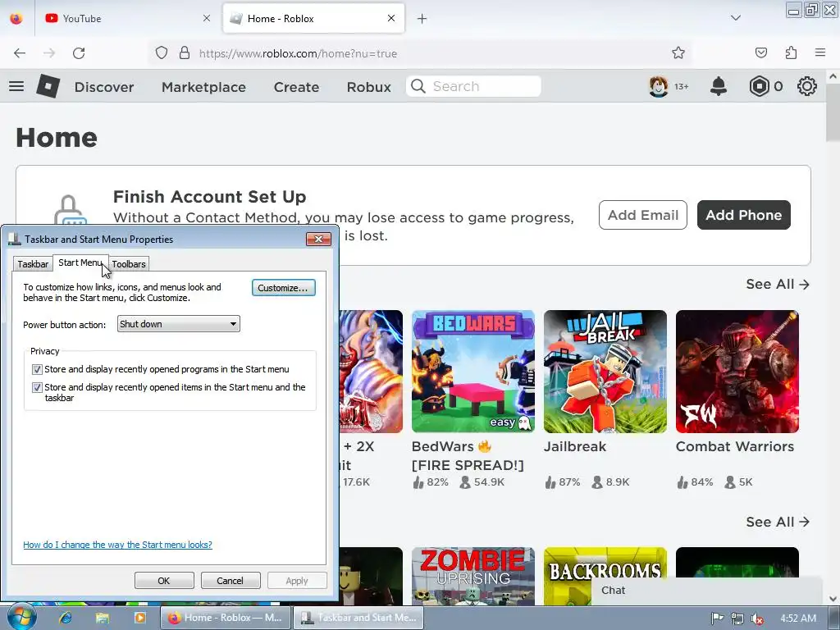Open the Firefox application menu
The width and height of the screenshot is (840, 630).
tap(820, 53)
